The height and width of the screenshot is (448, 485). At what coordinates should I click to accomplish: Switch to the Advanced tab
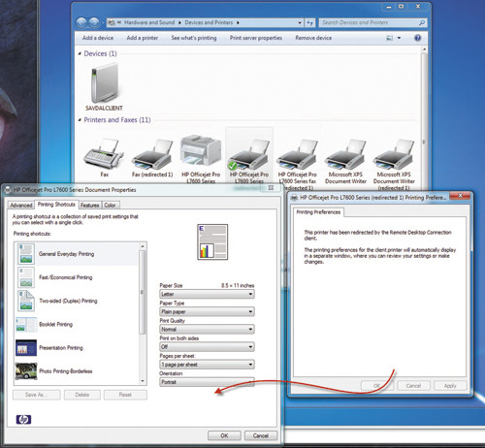21,206
